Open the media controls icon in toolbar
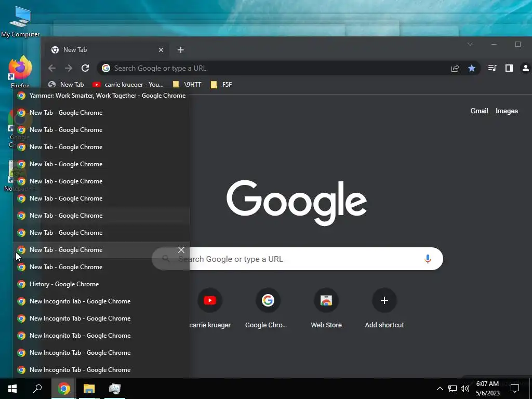 coord(493,68)
